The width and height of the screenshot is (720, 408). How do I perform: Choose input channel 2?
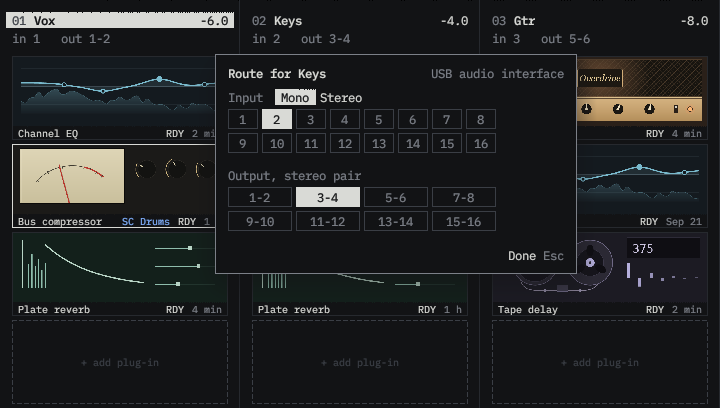pos(276,119)
